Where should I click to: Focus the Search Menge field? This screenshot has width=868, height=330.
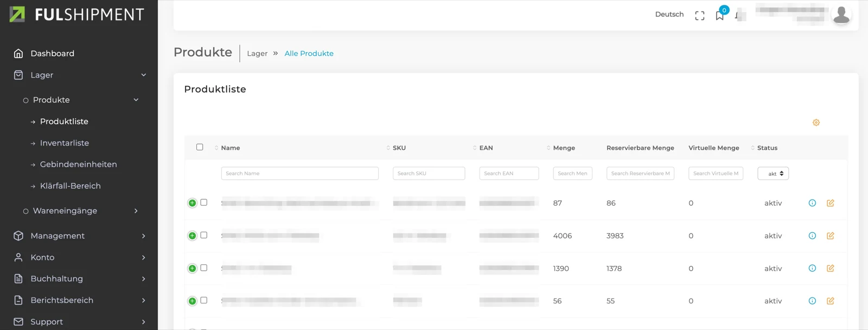[x=572, y=173]
